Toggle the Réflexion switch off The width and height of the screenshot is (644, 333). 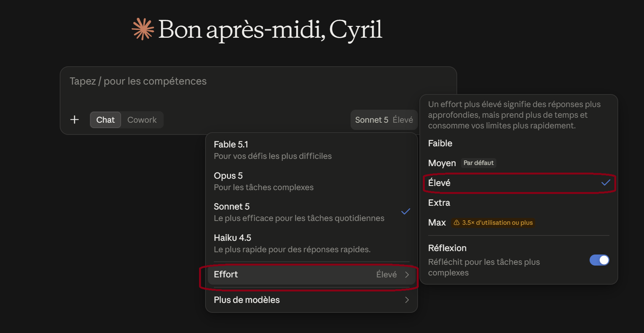pos(599,260)
